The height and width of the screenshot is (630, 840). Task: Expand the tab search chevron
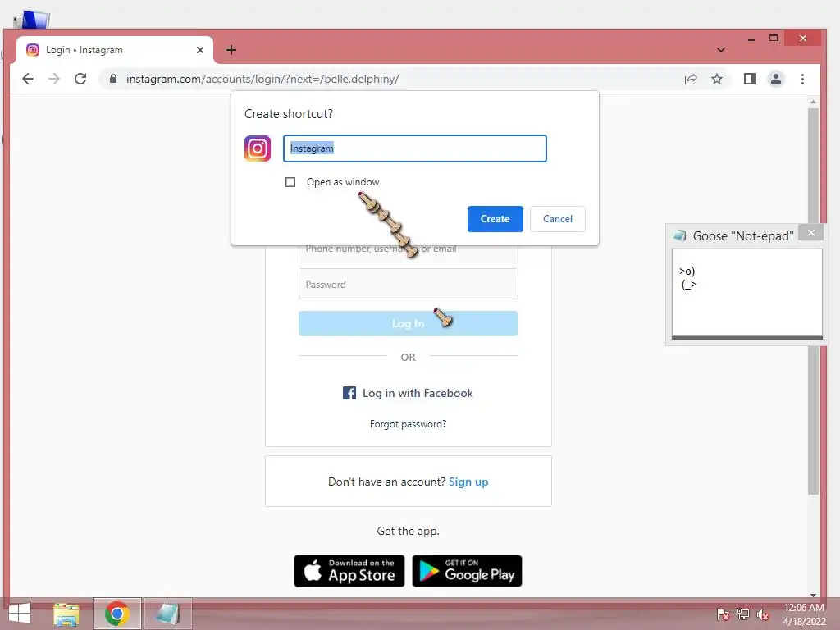coord(721,50)
